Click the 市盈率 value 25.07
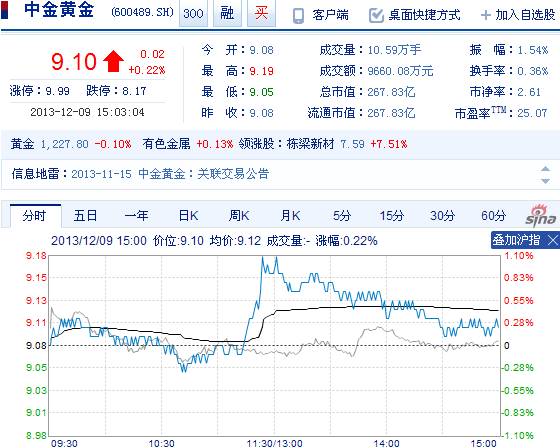Viewport: 560px width, 448px height. (532, 113)
